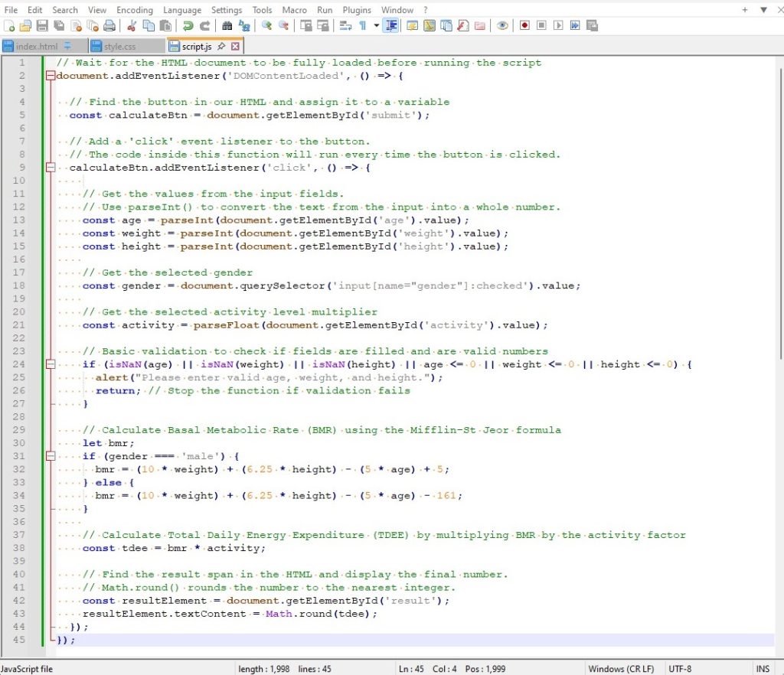Click the Paste clipboard icon
The height and width of the screenshot is (675, 784).
[x=165, y=25]
